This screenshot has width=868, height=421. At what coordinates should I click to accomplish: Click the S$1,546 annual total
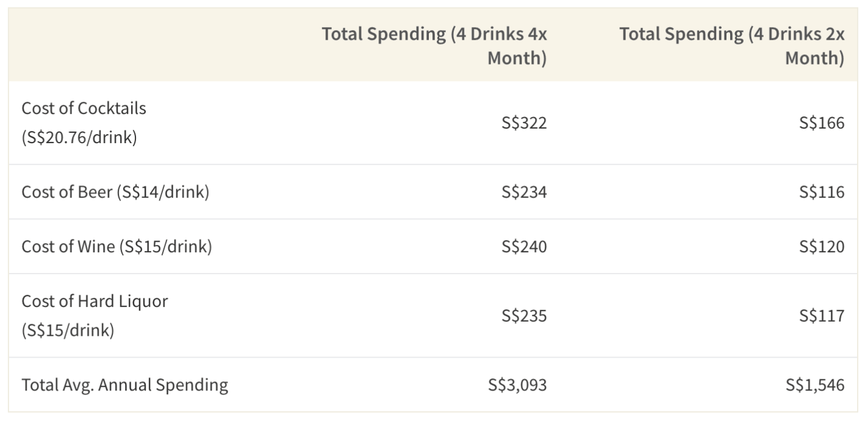(x=815, y=384)
